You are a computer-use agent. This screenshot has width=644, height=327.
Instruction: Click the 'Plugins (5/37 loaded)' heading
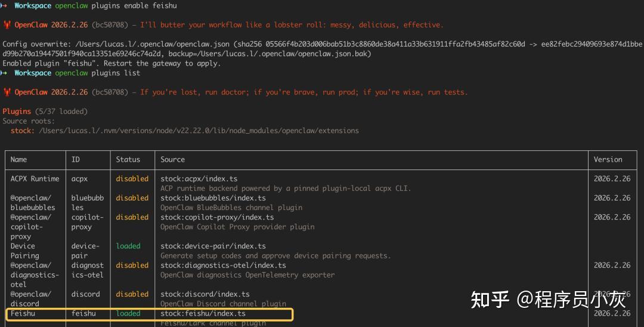click(x=45, y=112)
